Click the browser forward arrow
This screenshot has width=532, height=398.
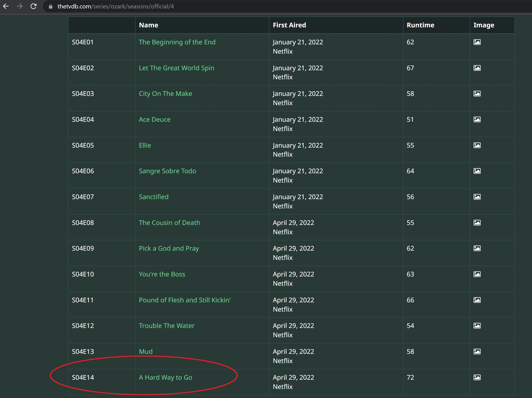[20, 6]
